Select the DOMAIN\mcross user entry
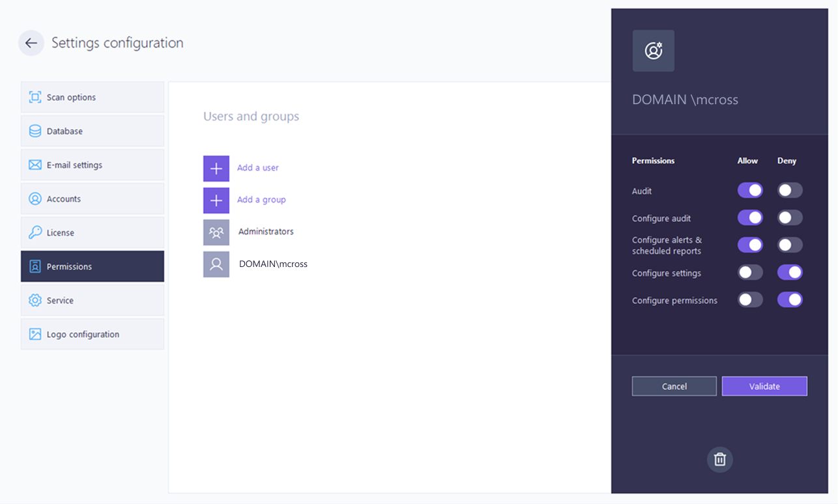838x504 pixels. pos(273,264)
